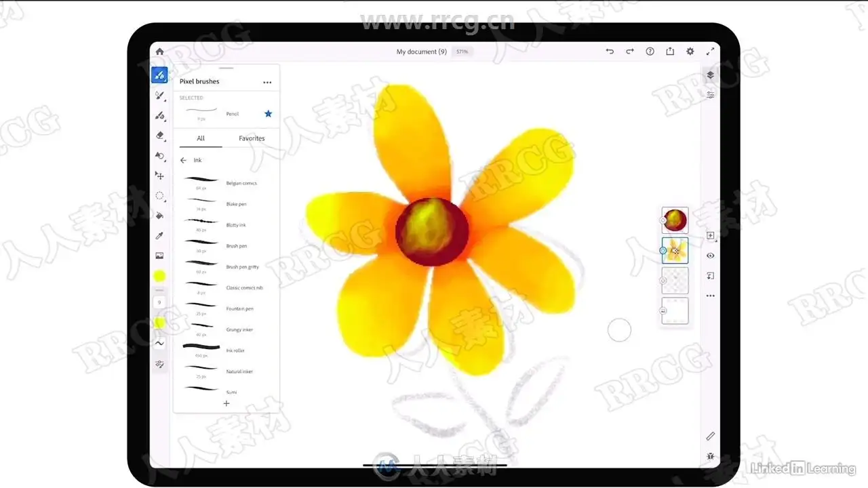The width and height of the screenshot is (868, 488).
Task: Select the sketch layer thumbnail
Action: point(675,281)
